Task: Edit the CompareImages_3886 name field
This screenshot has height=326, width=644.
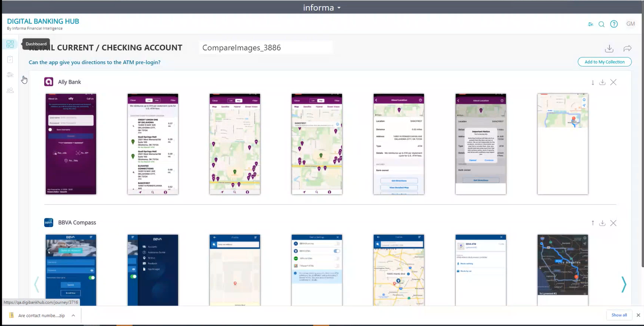Action: pos(265,48)
